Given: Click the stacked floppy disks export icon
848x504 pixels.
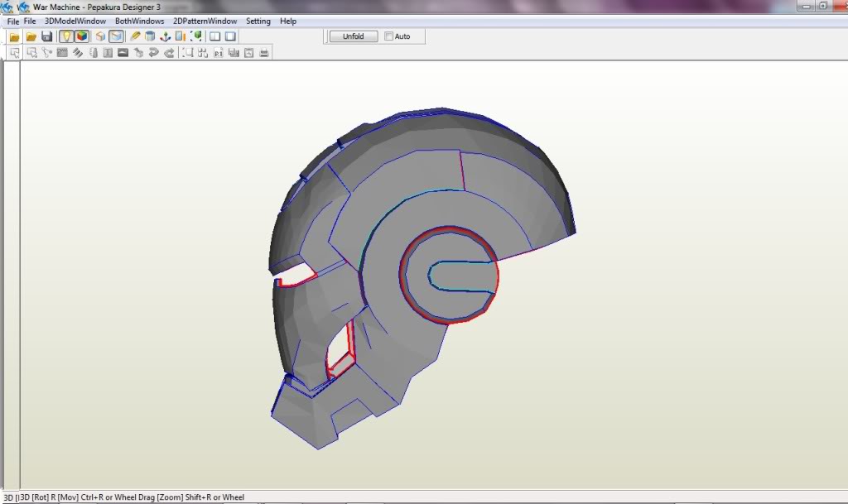Looking at the screenshot, I should click(x=234, y=52).
